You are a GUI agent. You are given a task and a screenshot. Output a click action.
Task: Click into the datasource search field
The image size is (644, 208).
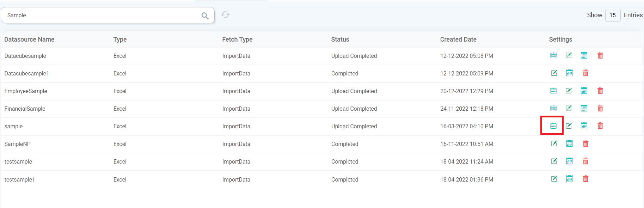[x=102, y=16]
